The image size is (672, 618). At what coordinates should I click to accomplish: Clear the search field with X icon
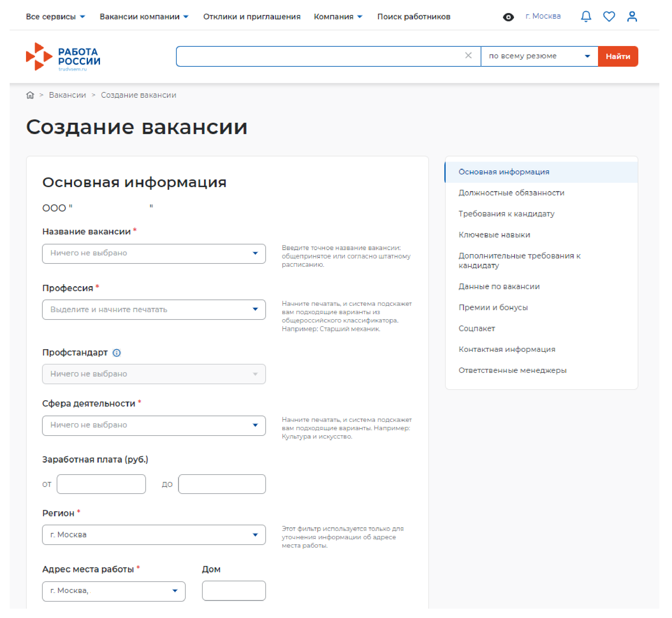pyautogui.click(x=468, y=55)
